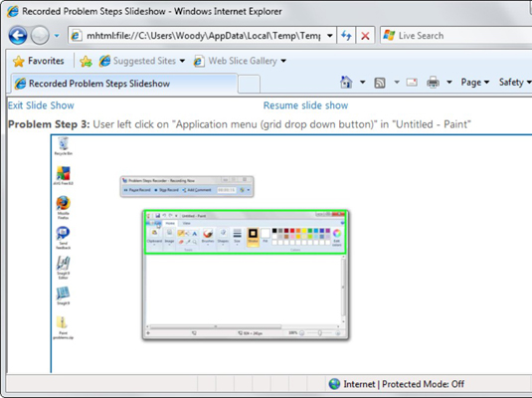Print the page with the printer icon
This screenshot has height=398, width=532.
pos(433,83)
